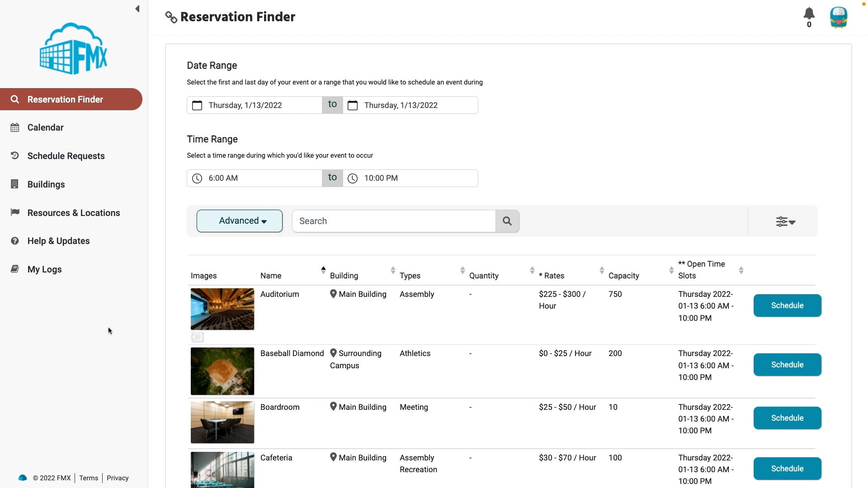Click the FMX logo
Screen dimensions: 868x488
coord(73,48)
